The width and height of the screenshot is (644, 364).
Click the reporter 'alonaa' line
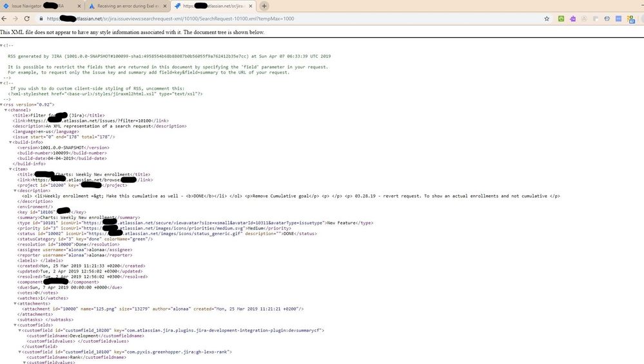point(75,255)
